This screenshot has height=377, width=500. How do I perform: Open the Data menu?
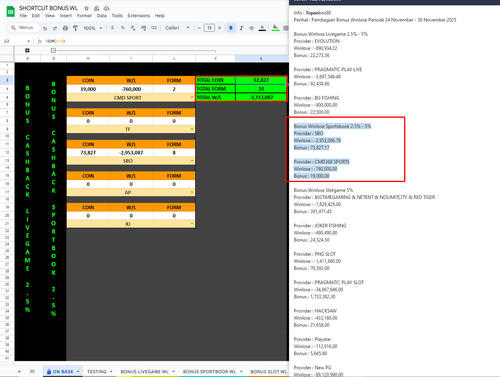pos(102,16)
